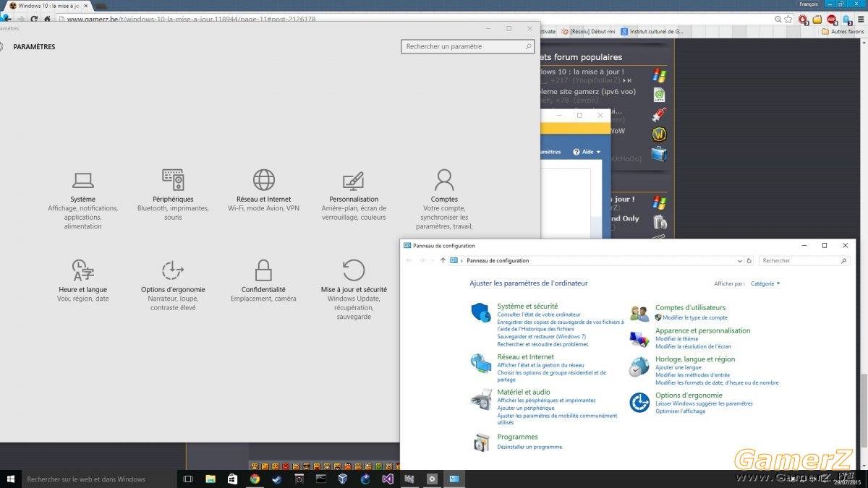This screenshot has height=488, width=868.
Task: Open Institut culturel de G... bookmark
Action: tap(651, 31)
